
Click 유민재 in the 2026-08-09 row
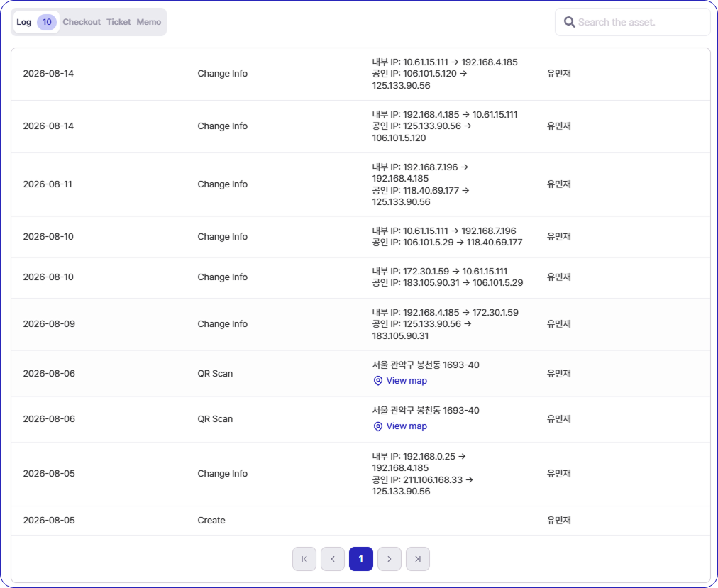tap(558, 323)
